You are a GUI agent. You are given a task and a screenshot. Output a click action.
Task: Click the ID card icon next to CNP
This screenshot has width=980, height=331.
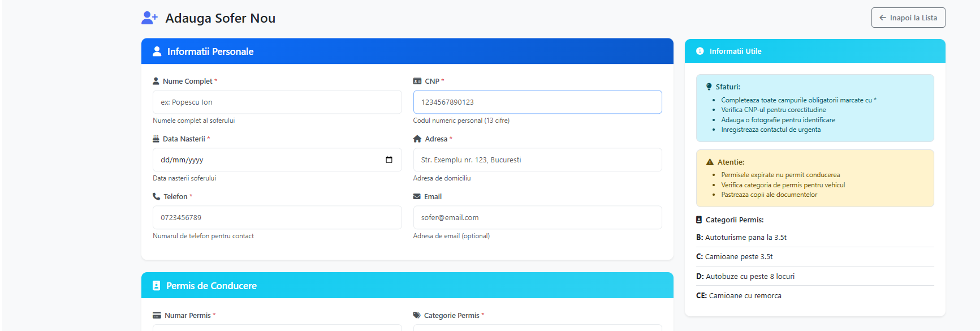417,81
